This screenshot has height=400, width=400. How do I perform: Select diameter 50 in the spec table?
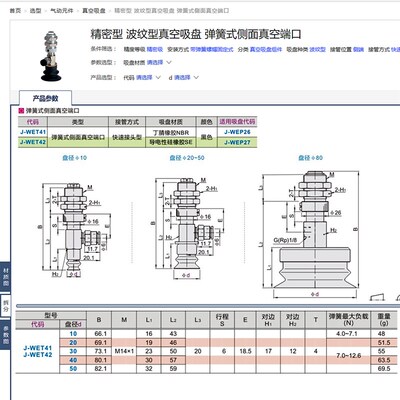73,369
